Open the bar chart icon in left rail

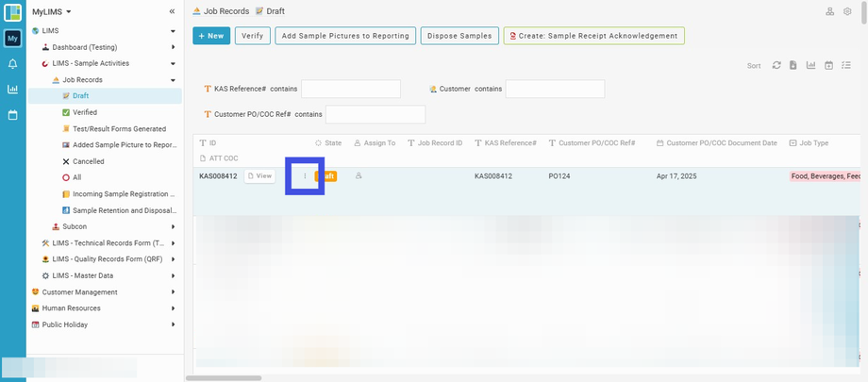tap(12, 89)
